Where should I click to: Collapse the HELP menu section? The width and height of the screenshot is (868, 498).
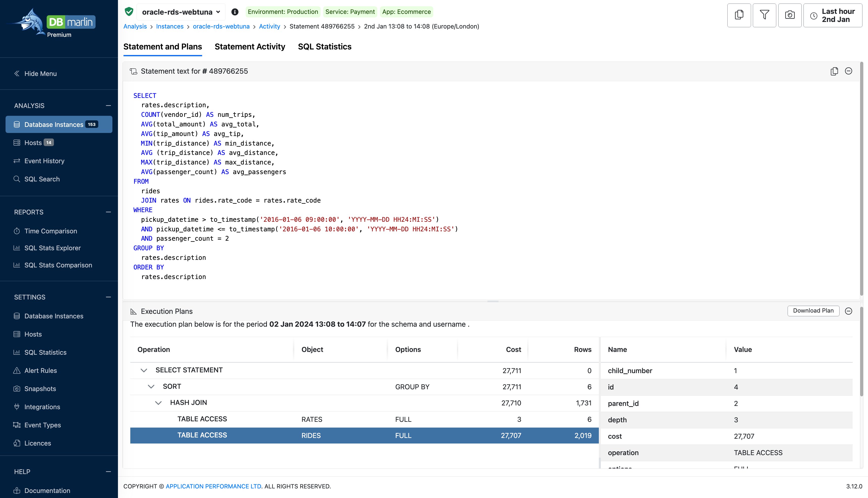(x=108, y=472)
